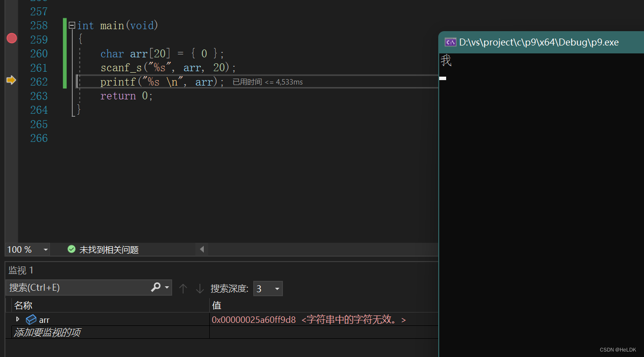The image size is (644, 357).
Task: Click the horizontal scrollbar left arrow
Action: 202,250
